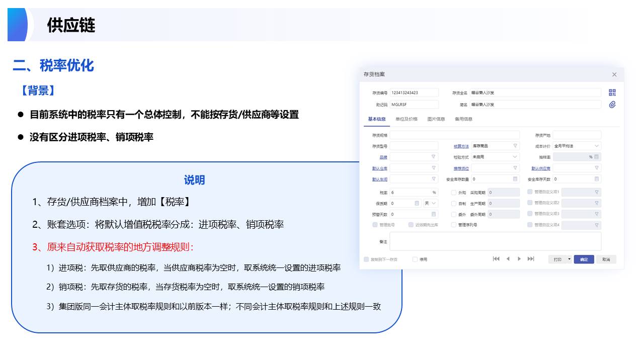
Task: Click into the 税率 input field
Action: [410, 193]
